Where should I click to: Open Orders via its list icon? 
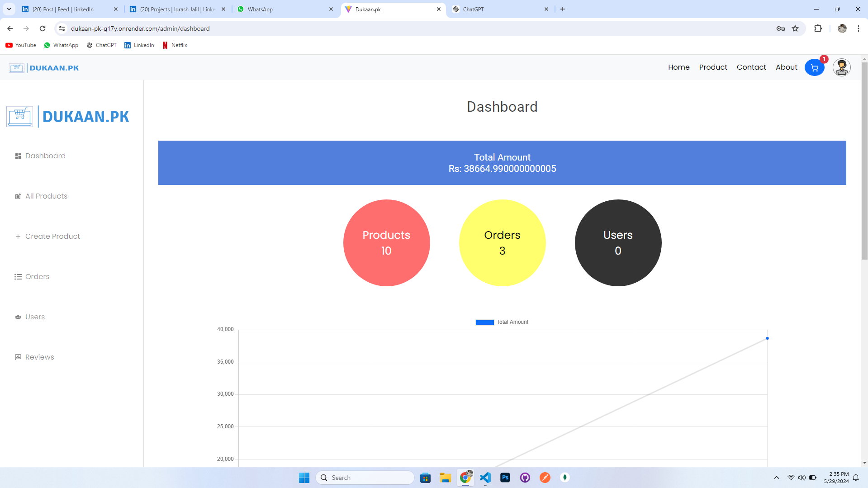tap(18, 276)
